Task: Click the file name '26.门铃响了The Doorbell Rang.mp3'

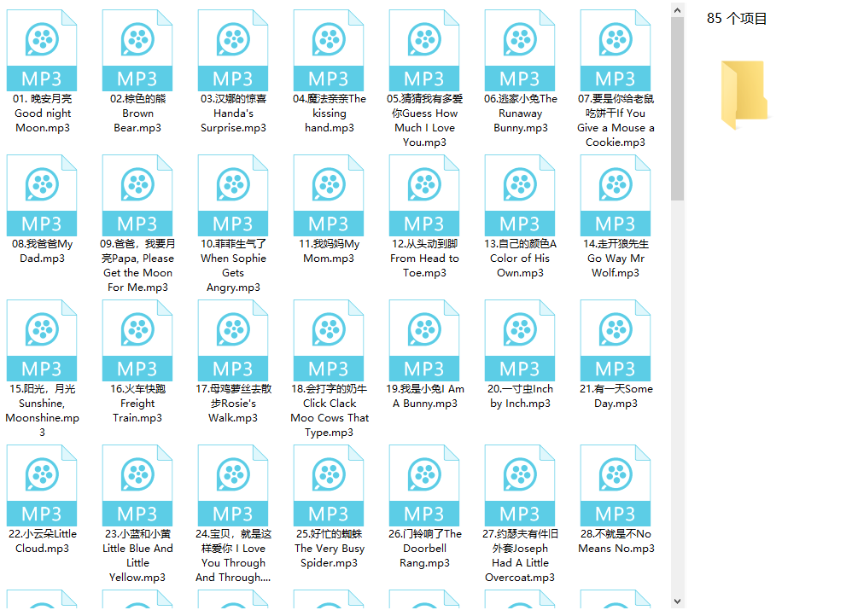Action: (425, 549)
